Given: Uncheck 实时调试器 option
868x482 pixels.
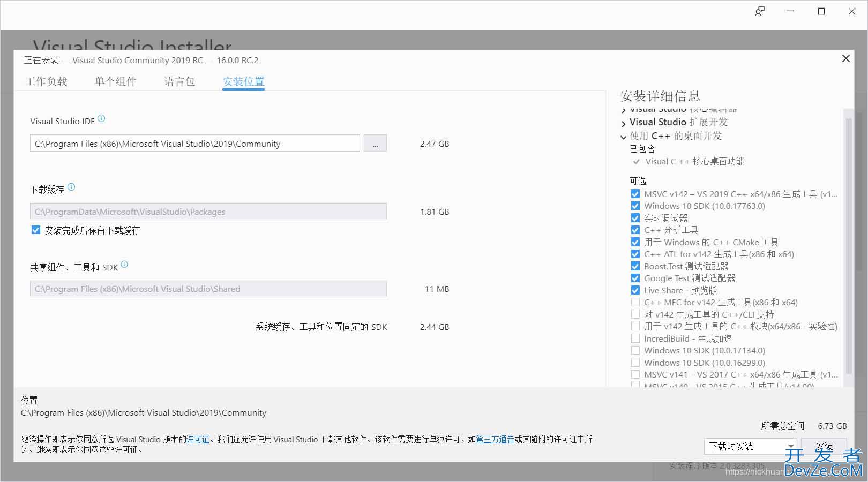Looking at the screenshot, I should pyautogui.click(x=635, y=218).
